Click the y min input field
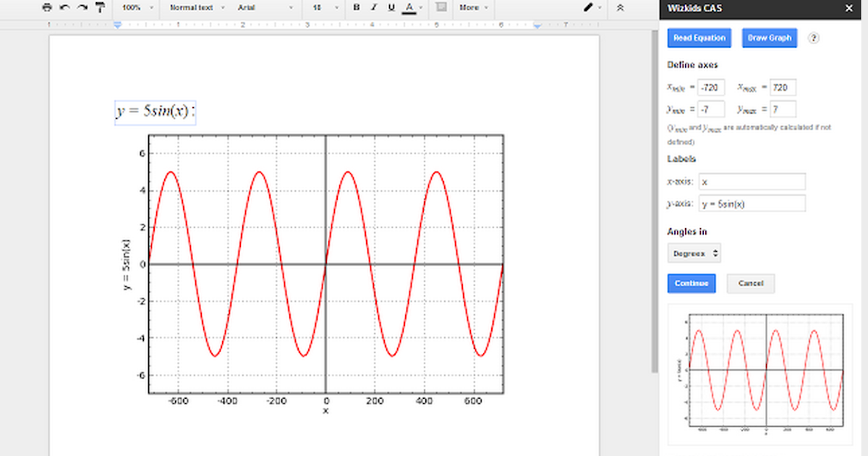The height and width of the screenshot is (456, 868). (x=712, y=109)
